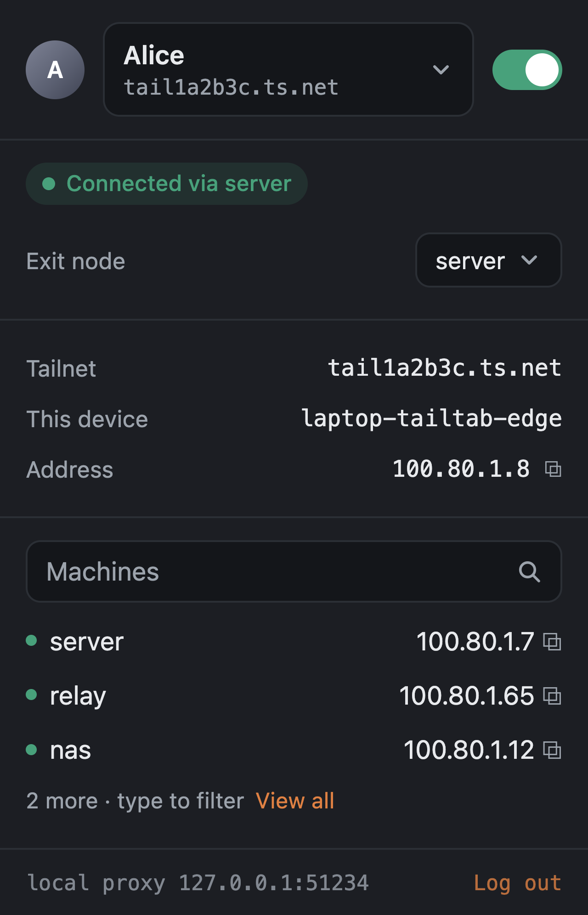Copy the nas IP 100.80.1.12
588x915 pixels.
click(x=552, y=750)
